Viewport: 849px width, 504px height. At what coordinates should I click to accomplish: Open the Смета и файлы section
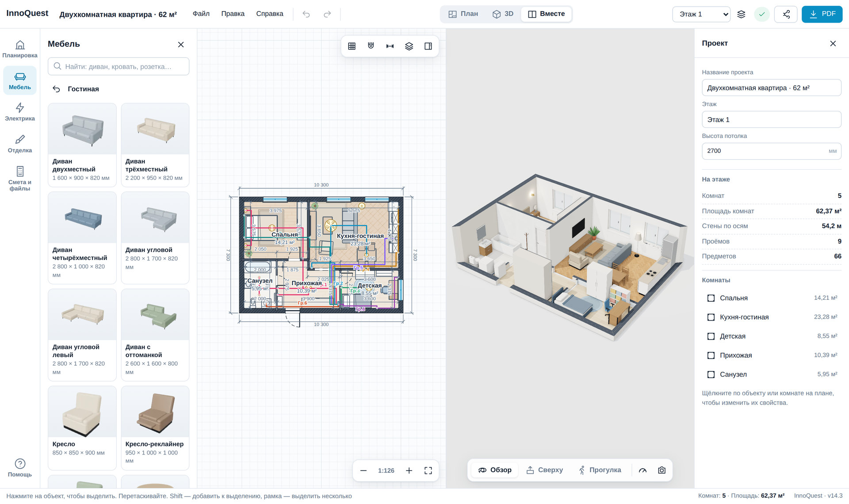(x=20, y=179)
